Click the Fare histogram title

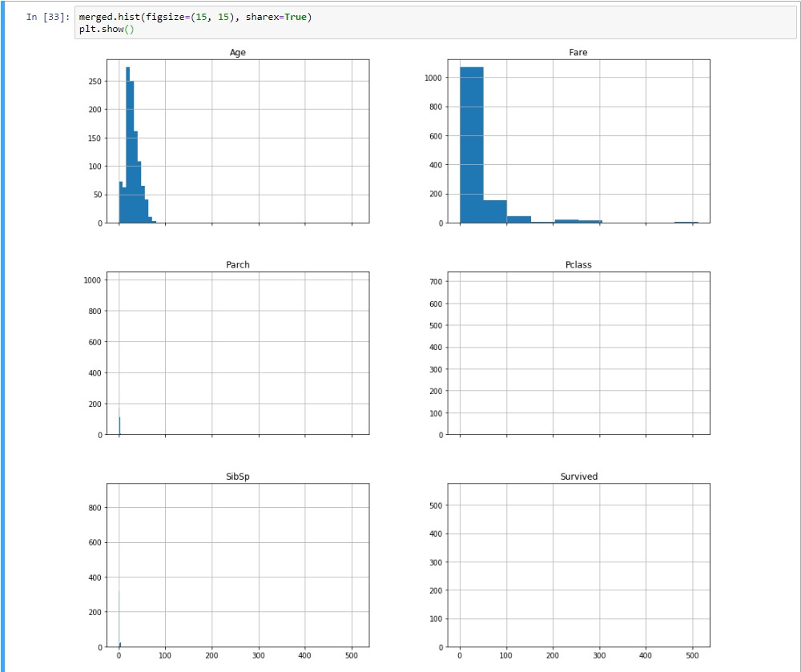pos(578,52)
